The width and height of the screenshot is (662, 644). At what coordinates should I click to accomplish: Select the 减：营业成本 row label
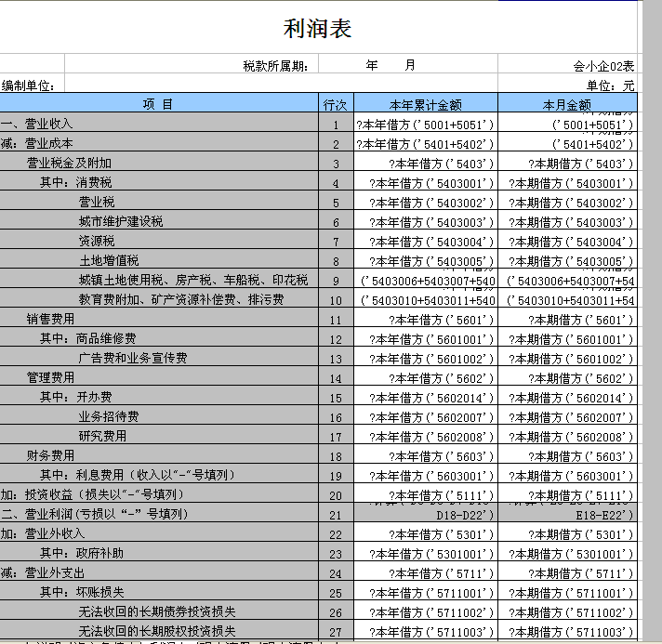[x=37, y=143]
